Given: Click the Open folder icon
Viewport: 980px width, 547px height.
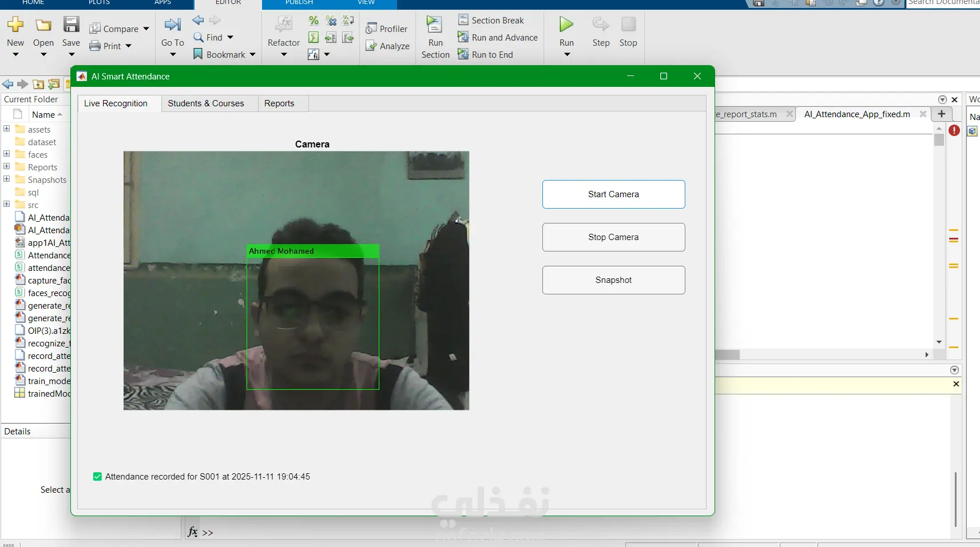Looking at the screenshot, I should [x=43, y=25].
